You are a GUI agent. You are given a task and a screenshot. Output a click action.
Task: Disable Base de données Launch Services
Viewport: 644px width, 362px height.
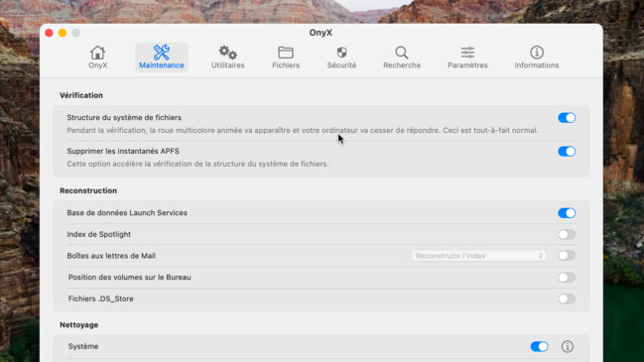[x=567, y=213]
